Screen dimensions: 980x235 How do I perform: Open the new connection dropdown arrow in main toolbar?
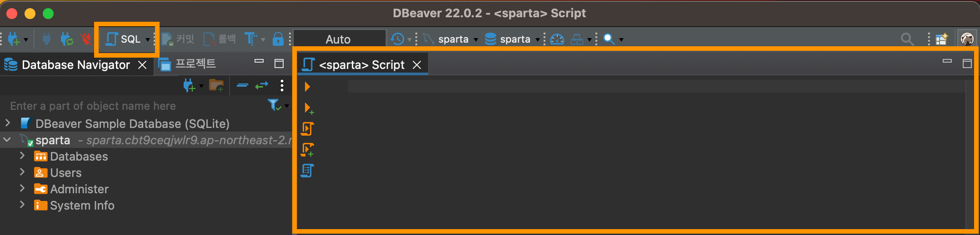[26, 40]
